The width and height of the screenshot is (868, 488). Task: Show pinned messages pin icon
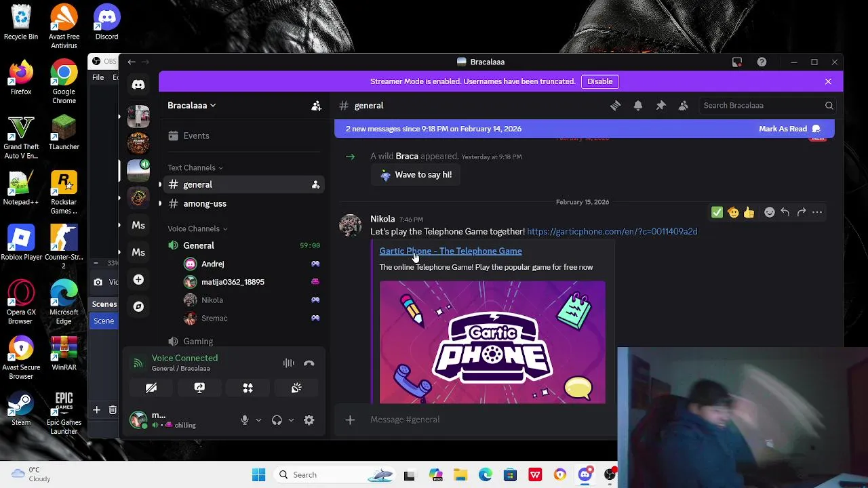tap(660, 106)
